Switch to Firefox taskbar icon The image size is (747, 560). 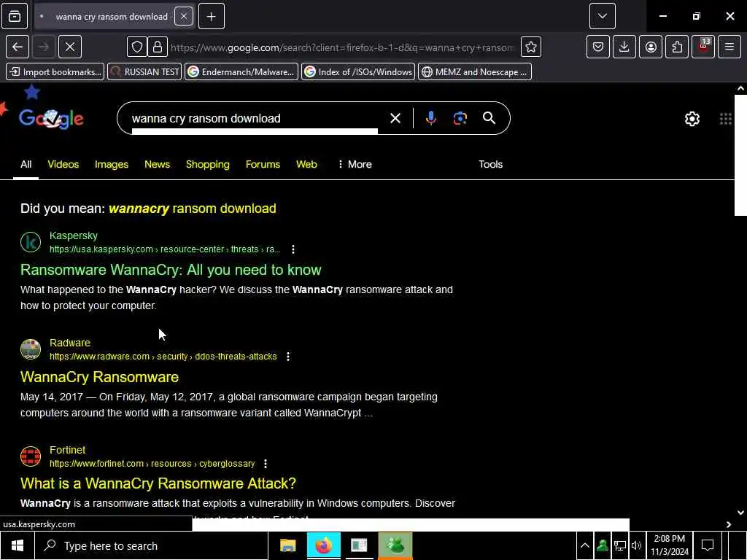tap(323, 545)
